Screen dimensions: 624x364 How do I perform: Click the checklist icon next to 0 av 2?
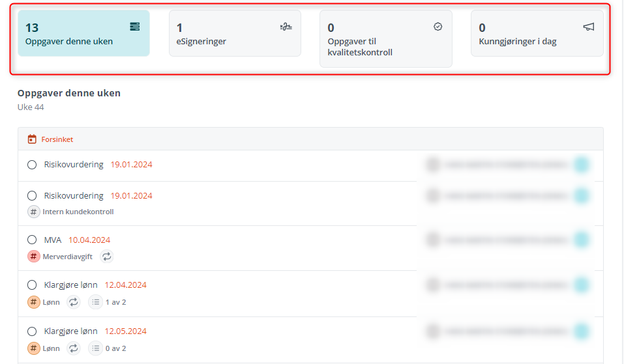click(95, 348)
